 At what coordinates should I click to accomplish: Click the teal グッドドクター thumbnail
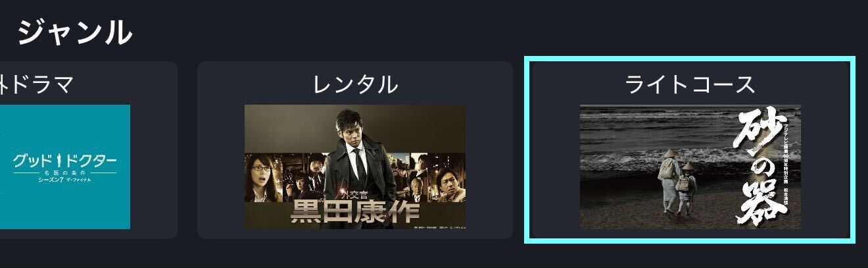click(65, 167)
